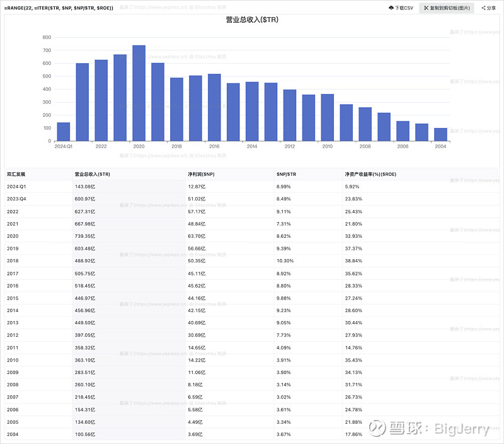Image resolution: width=504 pixels, height=444 pixels.
Task: Click net profit cell 8.18亿
Action: [x=195, y=385]
